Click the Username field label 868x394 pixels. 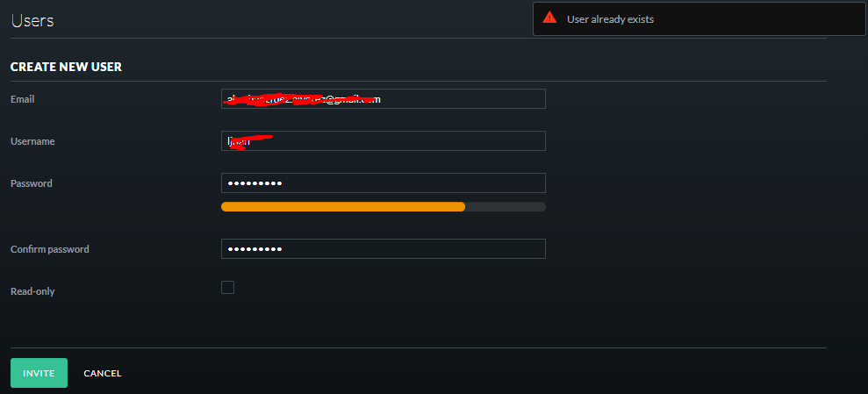click(32, 141)
